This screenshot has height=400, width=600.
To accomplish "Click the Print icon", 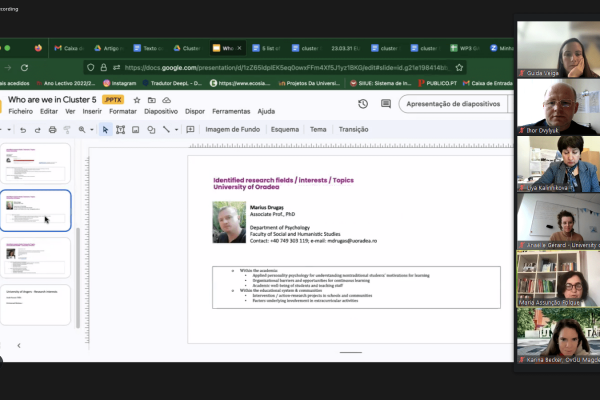I will click(52, 130).
